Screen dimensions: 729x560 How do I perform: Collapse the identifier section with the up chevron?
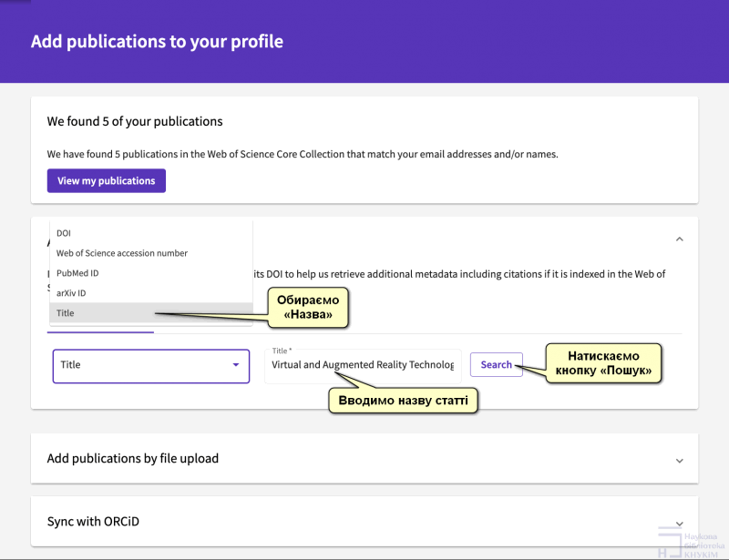(679, 239)
